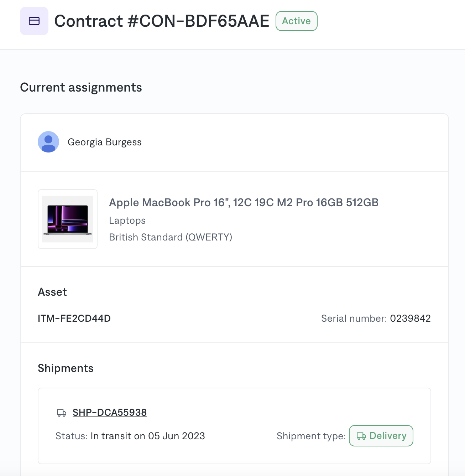Click the truck icon beside shipment ID

coord(62,413)
